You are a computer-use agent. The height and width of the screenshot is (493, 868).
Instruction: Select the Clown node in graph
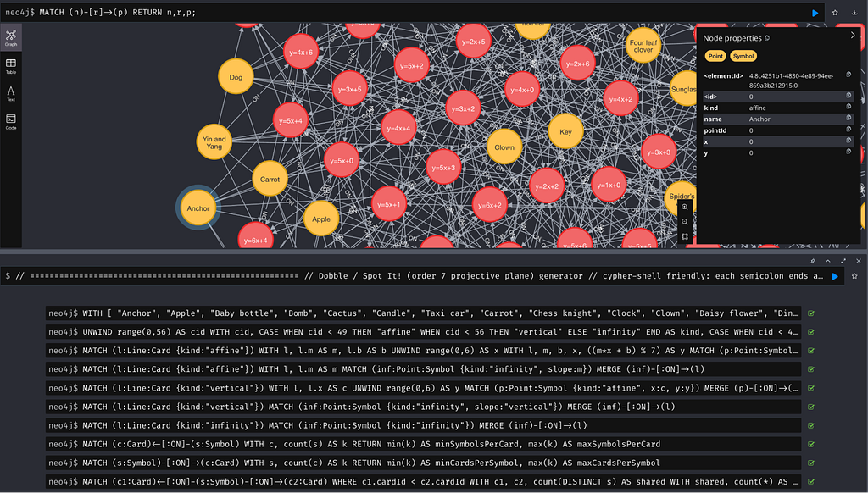[x=504, y=147]
